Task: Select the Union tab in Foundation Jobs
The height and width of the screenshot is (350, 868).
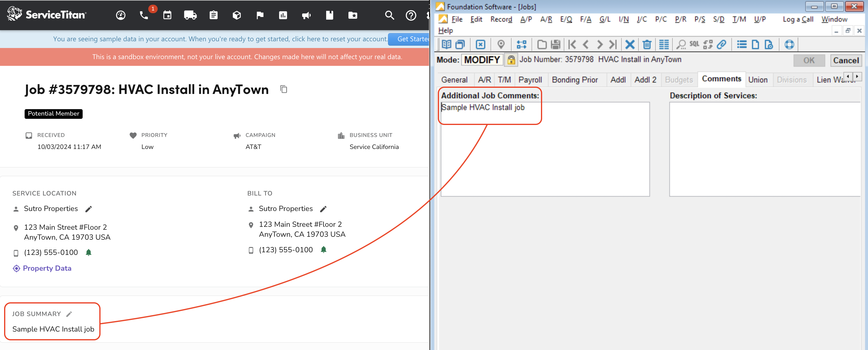Action: (x=758, y=79)
